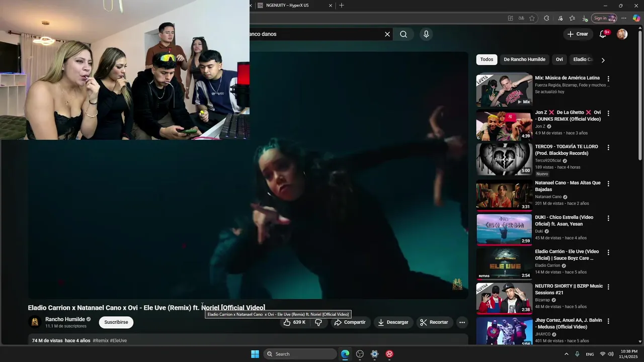Dislike the Ele Uve Remix video
Screen dimensions: 644x362
318,322
